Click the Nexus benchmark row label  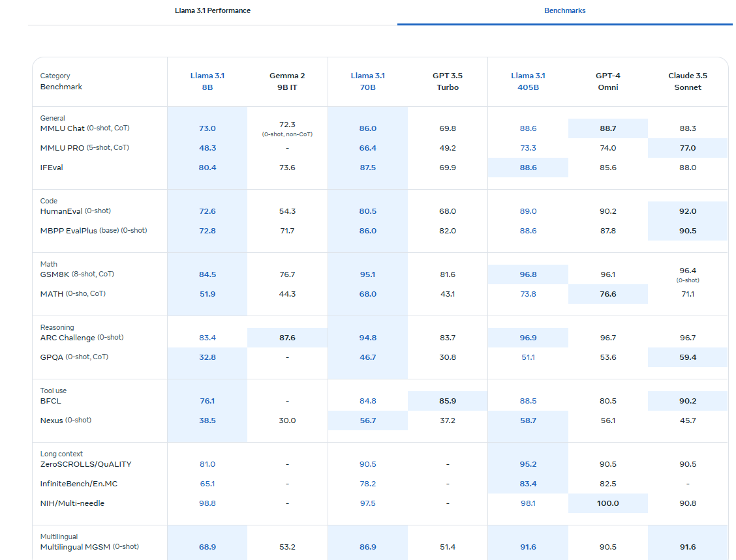click(66, 420)
